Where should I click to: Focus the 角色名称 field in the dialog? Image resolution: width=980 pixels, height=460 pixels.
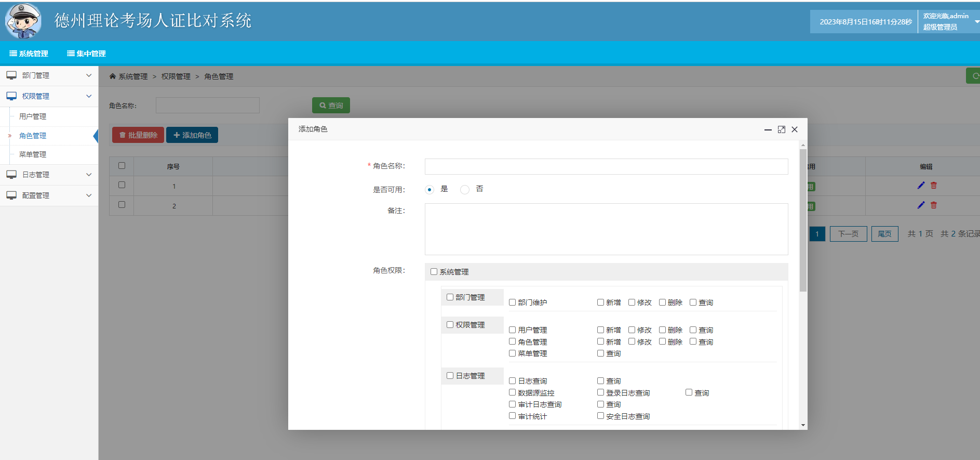click(607, 166)
